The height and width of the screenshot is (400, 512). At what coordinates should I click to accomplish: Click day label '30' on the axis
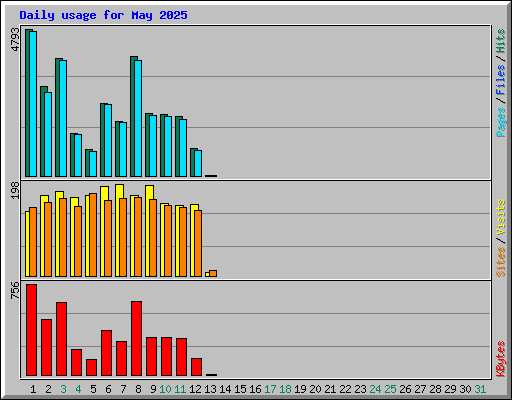click(x=465, y=389)
